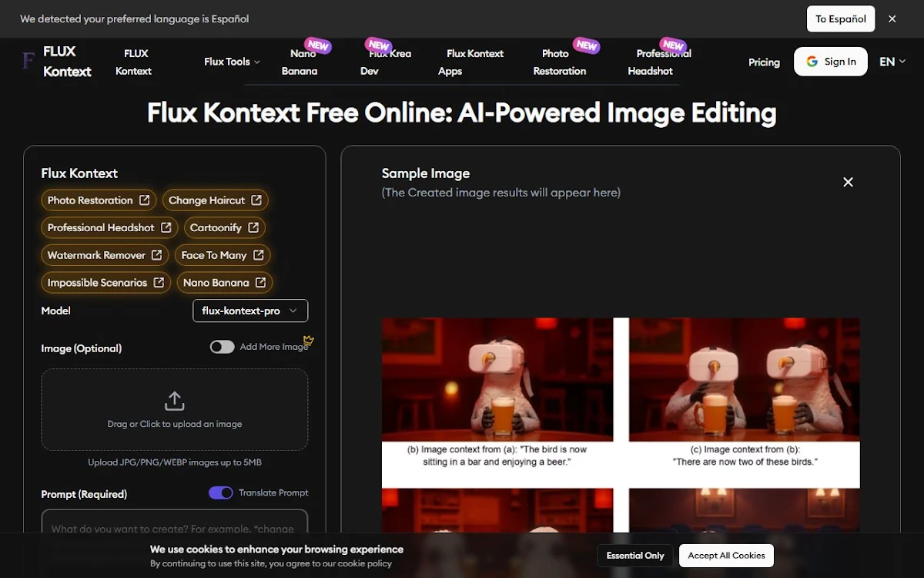Go to the FLUX Kontext nav item

click(x=134, y=62)
